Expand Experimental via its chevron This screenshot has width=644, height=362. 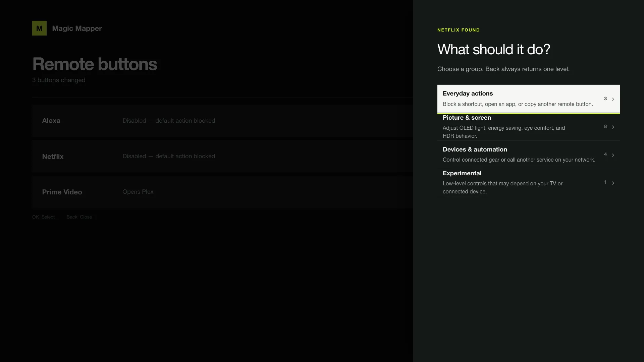click(613, 183)
